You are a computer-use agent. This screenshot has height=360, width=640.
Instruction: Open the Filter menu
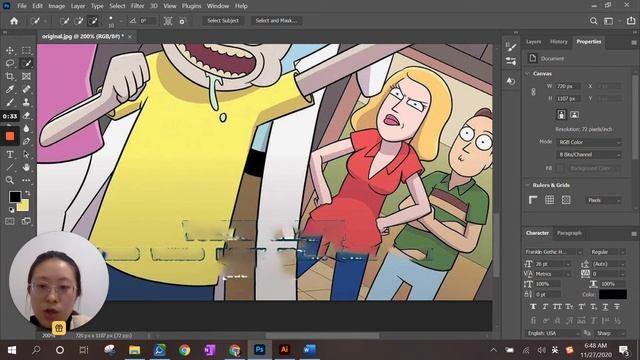tap(137, 6)
